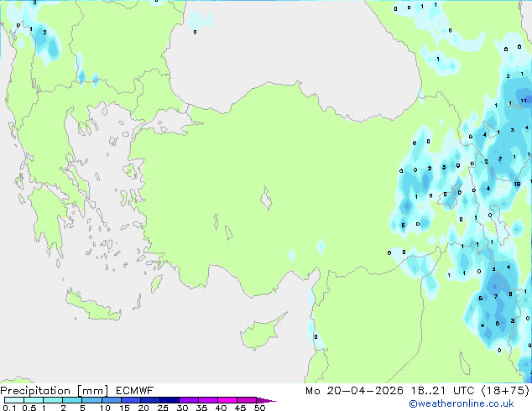532x411 pixels.
Task: Click the 1–2 mm legend swatch
Action: (x=53, y=400)
